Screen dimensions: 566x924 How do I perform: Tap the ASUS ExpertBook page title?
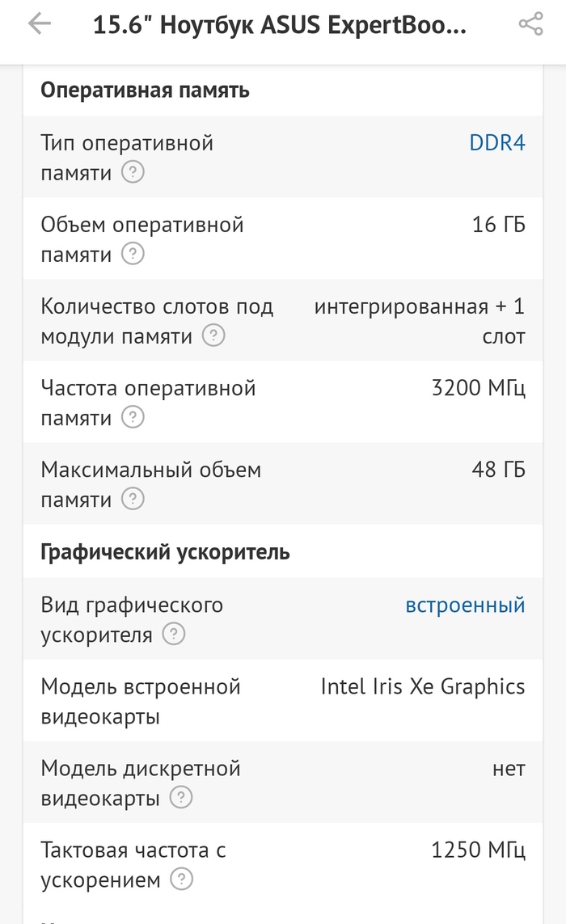[x=280, y=25]
